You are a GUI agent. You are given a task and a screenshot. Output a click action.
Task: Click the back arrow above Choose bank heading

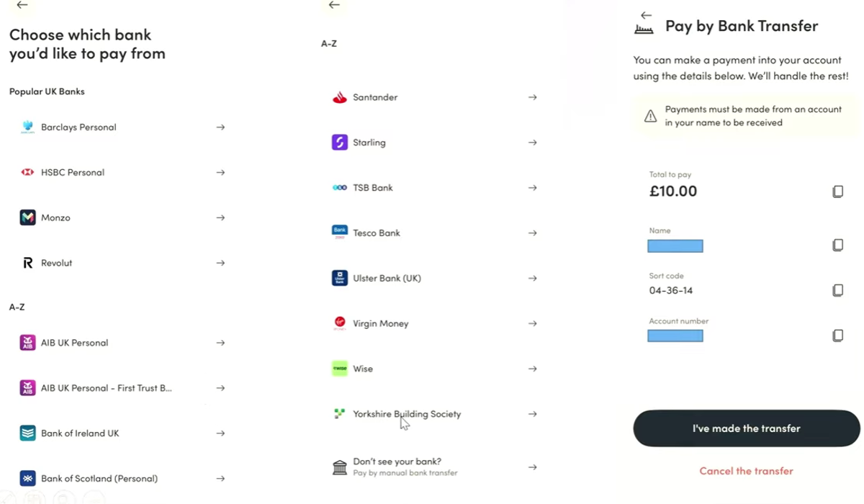coord(22,5)
